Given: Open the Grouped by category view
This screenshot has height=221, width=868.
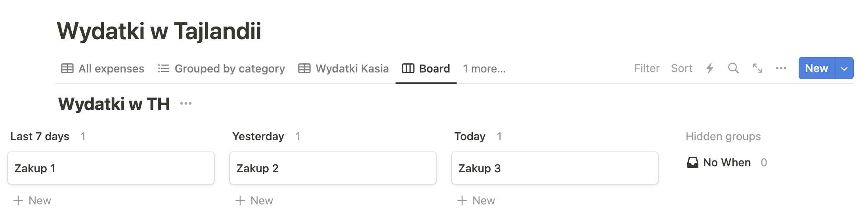Looking at the screenshot, I should [221, 69].
